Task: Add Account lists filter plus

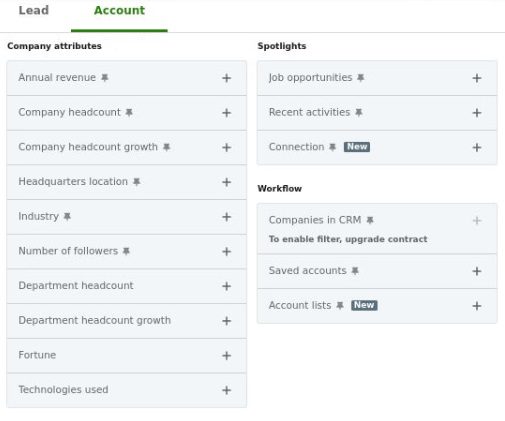Action: [x=477, y=306]
